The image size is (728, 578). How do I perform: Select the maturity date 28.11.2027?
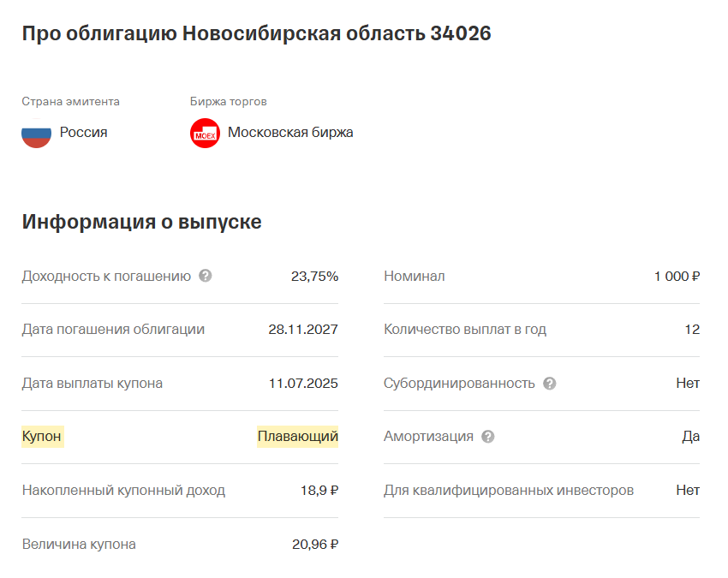303,329
